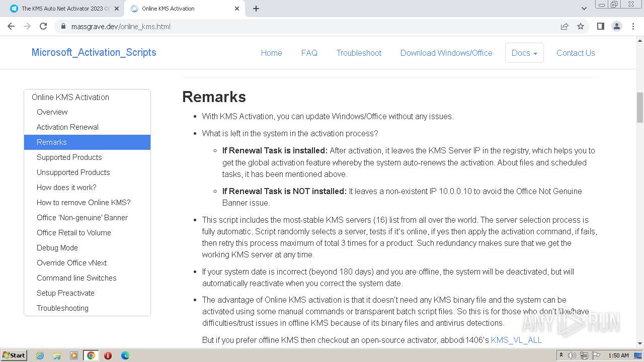Open Microsoft Edge from taskbar
The height and width of the screenshot is (362, 644).
tap(125, 355)
